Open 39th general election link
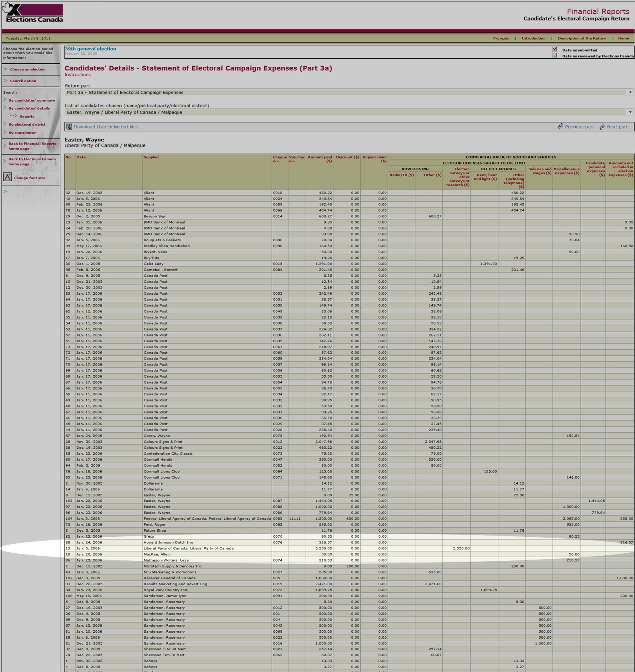 click(x=90, y=49)
